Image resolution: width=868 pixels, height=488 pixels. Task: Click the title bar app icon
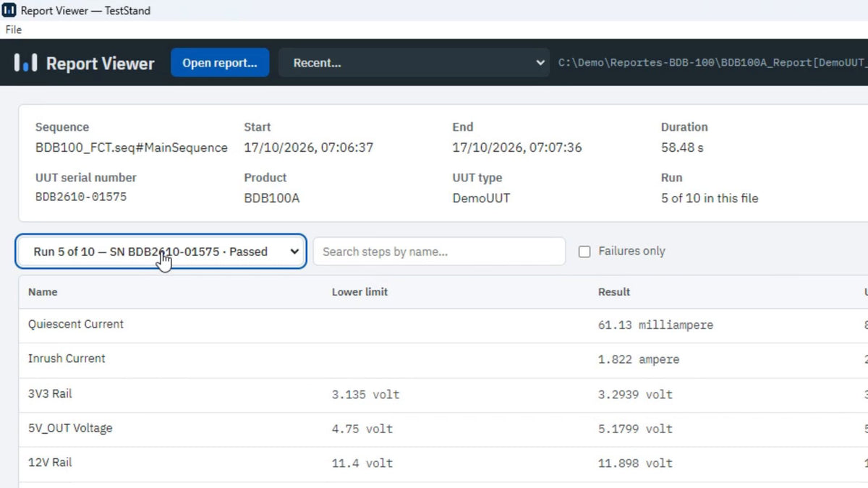[9, 11]
